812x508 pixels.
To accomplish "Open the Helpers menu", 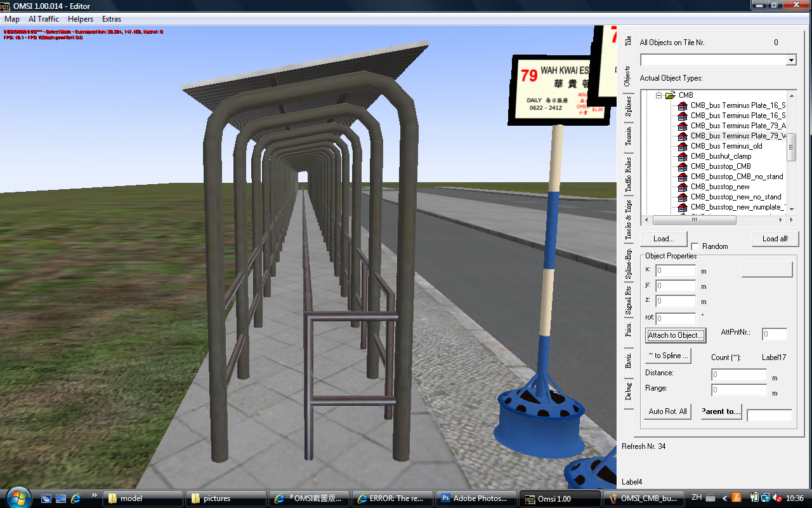I will point(81,19).
